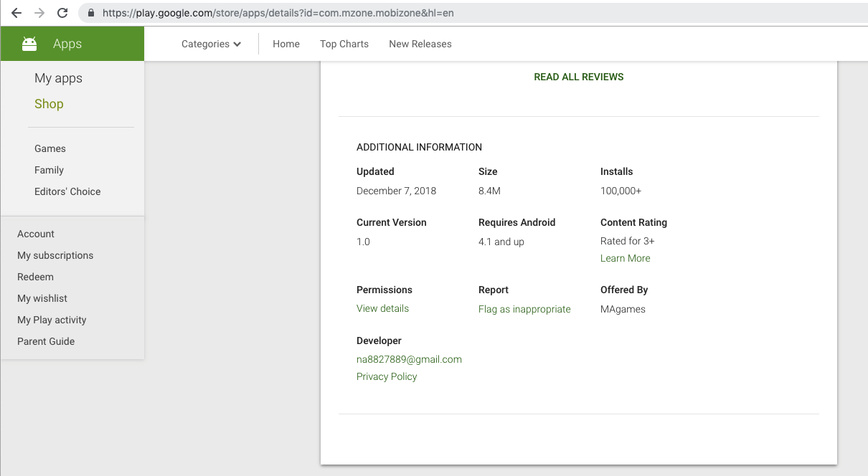
Task: Expand the Categories dropdown
Action: pyautogui.click(x=211, y=44)
